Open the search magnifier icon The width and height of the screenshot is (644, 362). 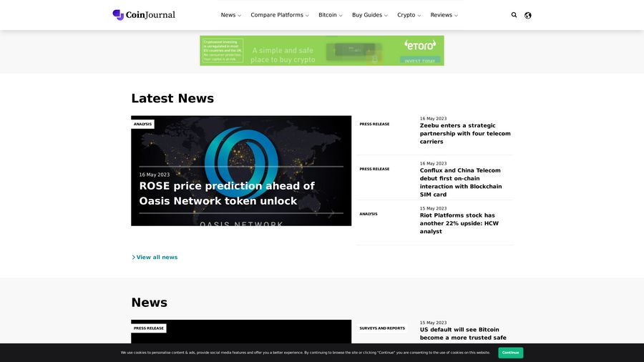pos(514,15)
